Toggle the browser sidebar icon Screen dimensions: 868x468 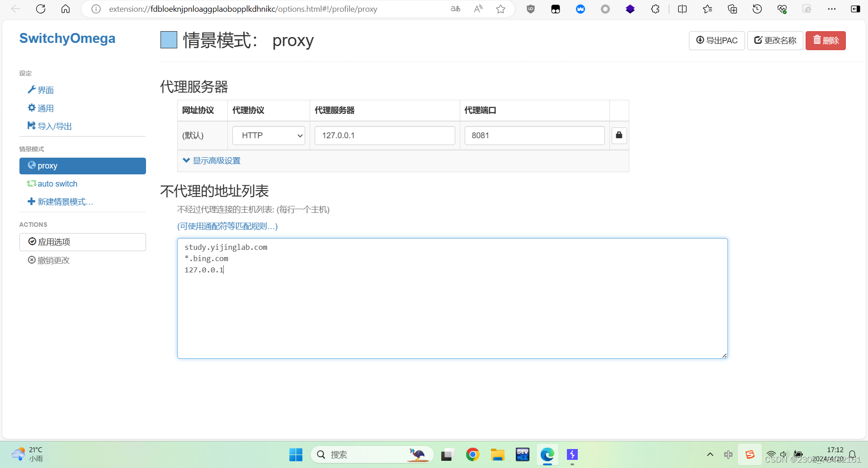click(x=855, y=9)
